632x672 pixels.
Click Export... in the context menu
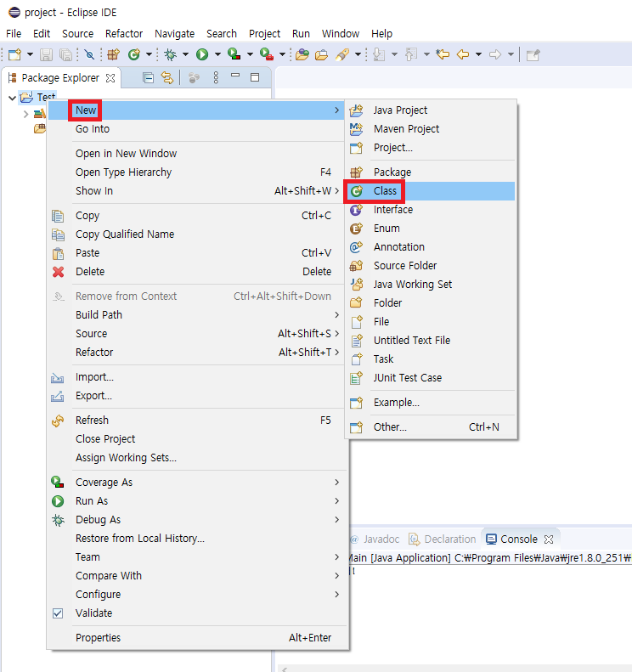click(x=198, y=396)
